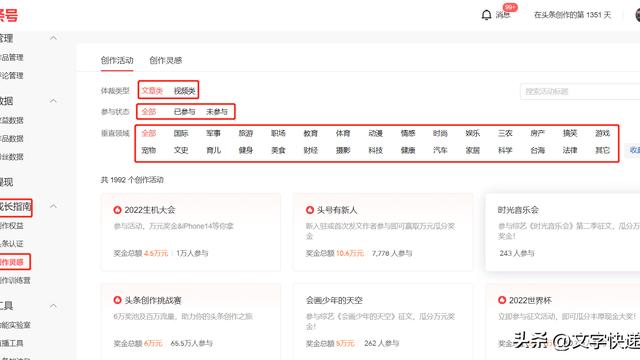
Task: Choose the 教育 field filter
Action: pos(311,133)
